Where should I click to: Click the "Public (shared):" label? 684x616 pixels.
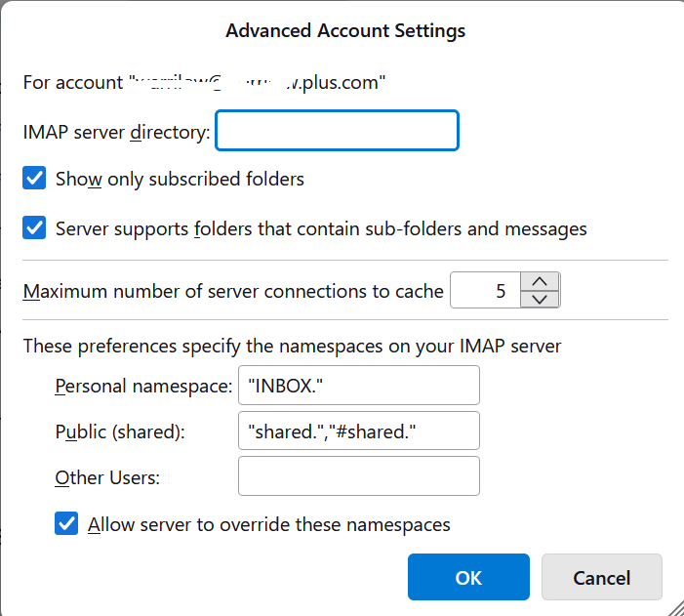(x=119, y=431)
